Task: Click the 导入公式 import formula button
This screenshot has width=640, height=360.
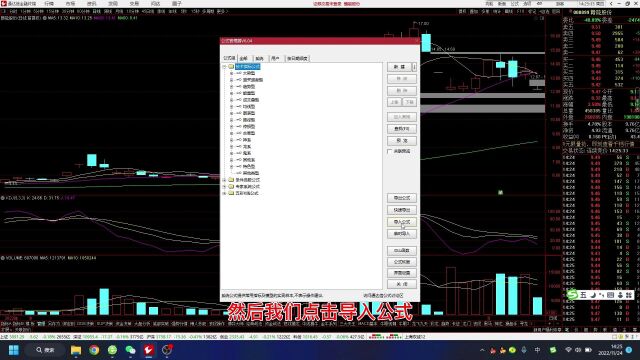Action: click(x=402, y=222)
